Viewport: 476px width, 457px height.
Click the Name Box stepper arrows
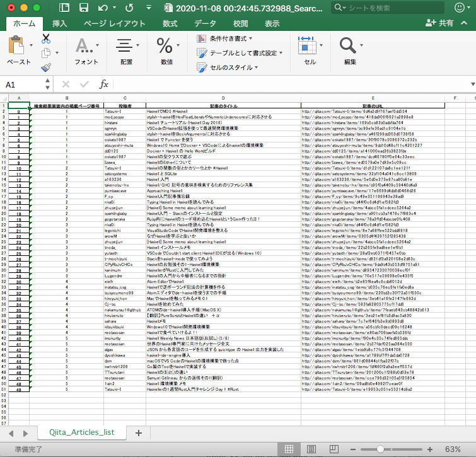pyautogui.click(x=47, y=84)
